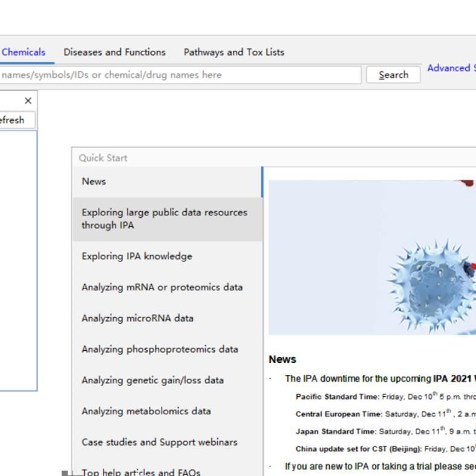Click the Central European Time entry
The height and width of the screenshot is (476, 476).
(386, 414)
